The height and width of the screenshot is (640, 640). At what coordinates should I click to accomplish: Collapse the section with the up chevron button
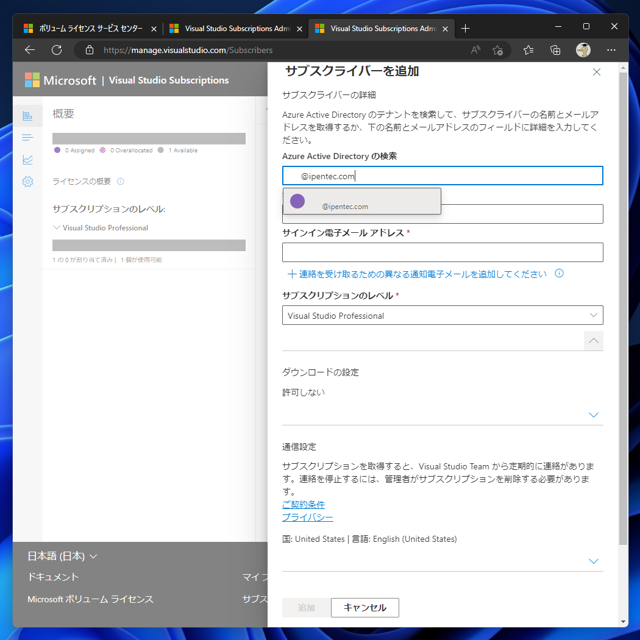(x=593, y=341)
